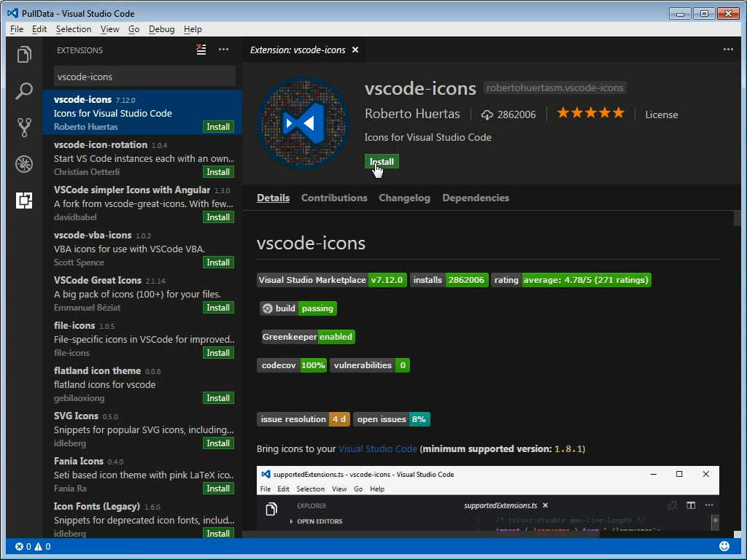The height and width of the screenshot is (560, 747).
Task: Click the vscode-icons extension logo
Action: coord(303,123)
